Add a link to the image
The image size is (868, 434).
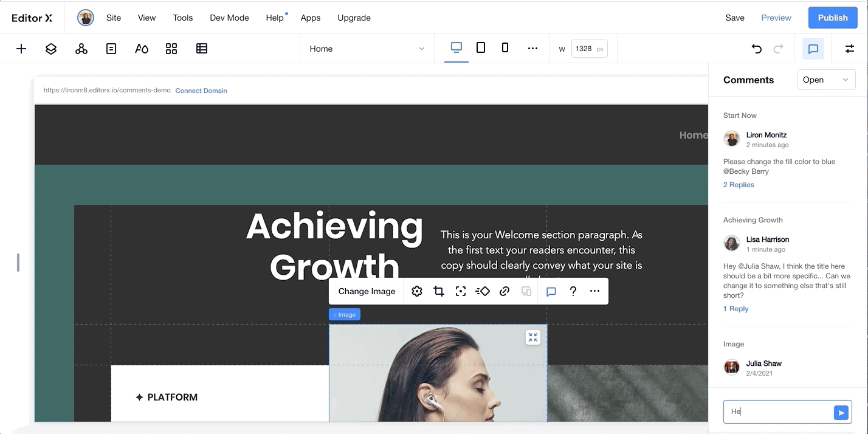tap(505, 291)
